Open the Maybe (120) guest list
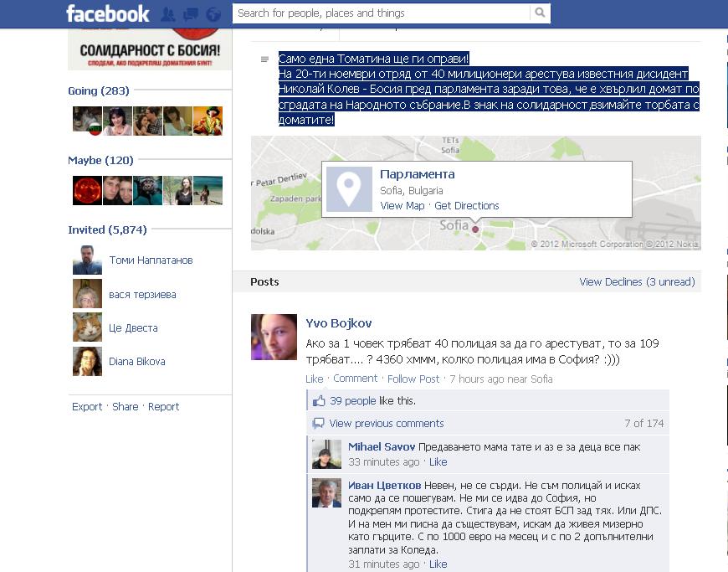 point(100,160)
